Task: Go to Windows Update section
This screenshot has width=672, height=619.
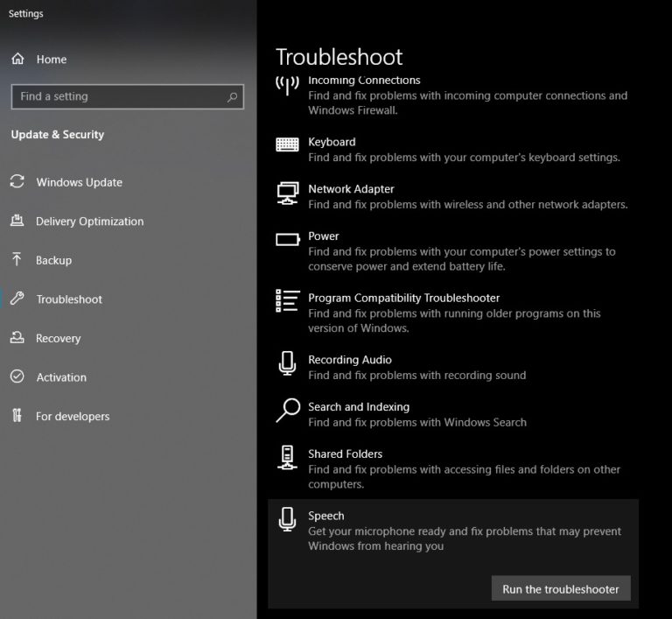Action: pos(80,182)
